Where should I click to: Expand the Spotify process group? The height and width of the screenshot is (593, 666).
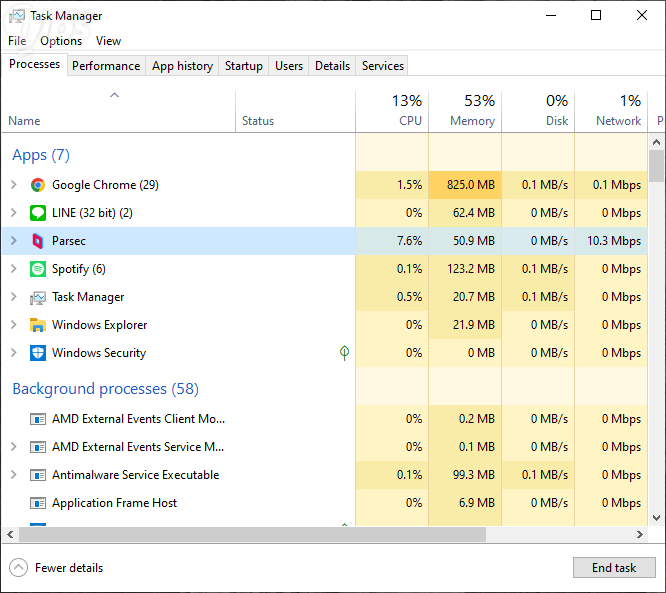pyautogui.click(x=14, y=268)
